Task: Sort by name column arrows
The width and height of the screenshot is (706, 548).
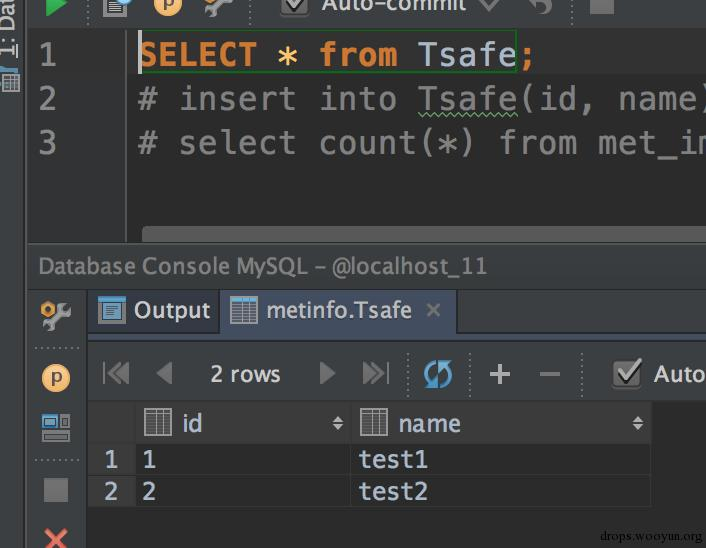Action: [x=638, y=423]
